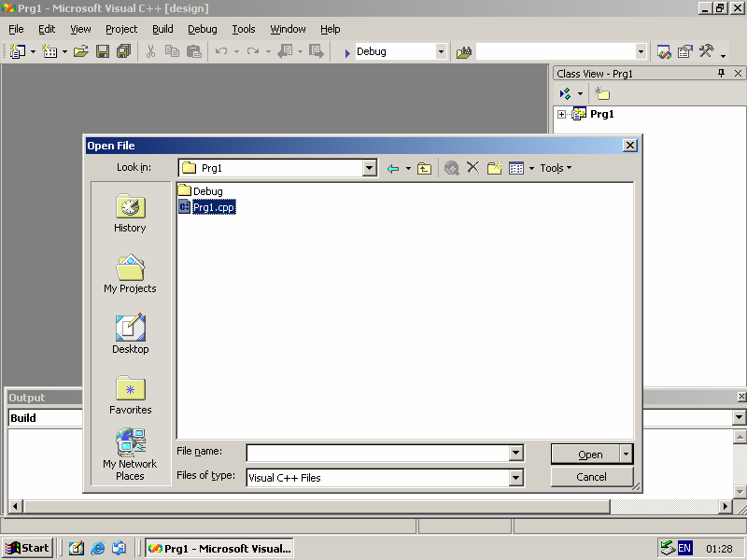Click in the File name text field

(378, 453)
